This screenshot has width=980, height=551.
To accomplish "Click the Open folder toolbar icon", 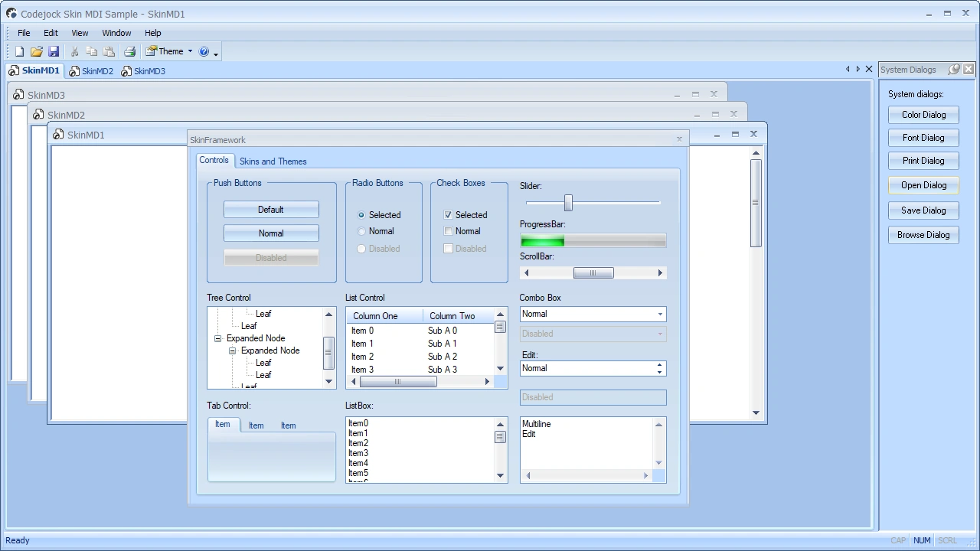I will [37, 52].
